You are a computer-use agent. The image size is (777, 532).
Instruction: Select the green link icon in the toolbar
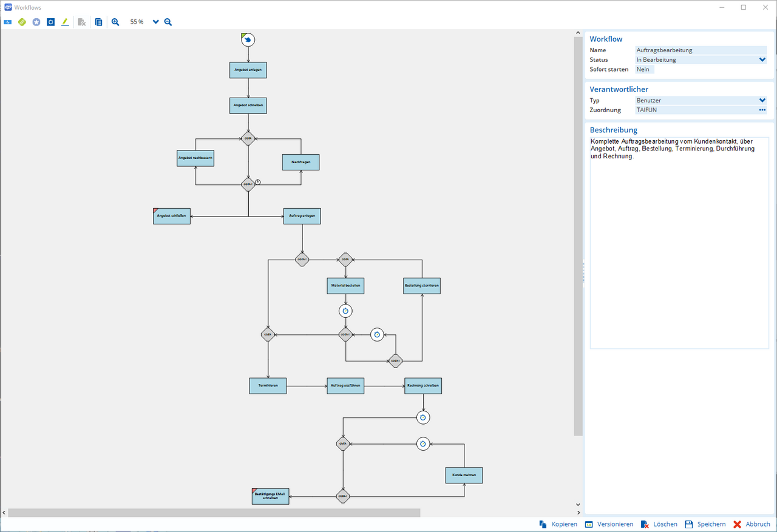[22, 22]
